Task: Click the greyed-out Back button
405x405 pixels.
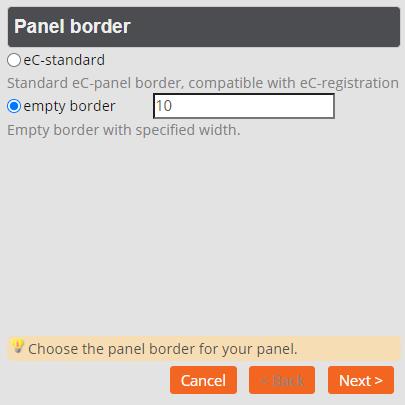Action: click(x=282, y=380)
